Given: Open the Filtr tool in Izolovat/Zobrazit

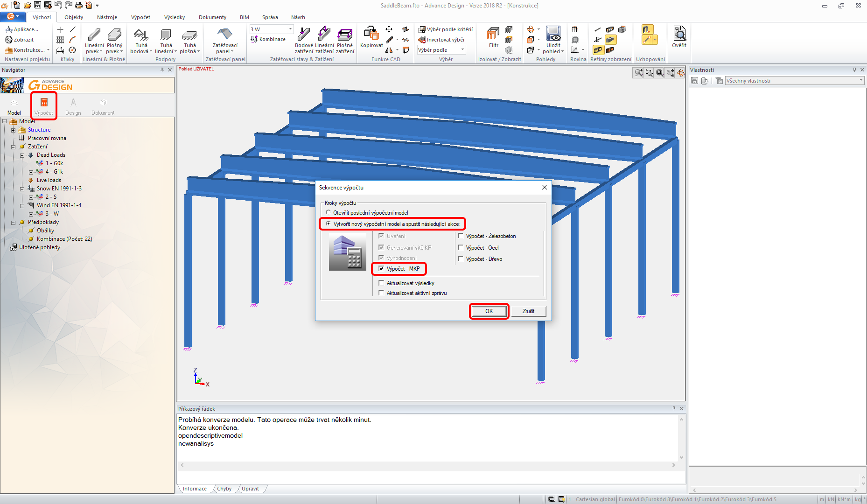Looking at the screenshot, I should click(x=492, y=37).
